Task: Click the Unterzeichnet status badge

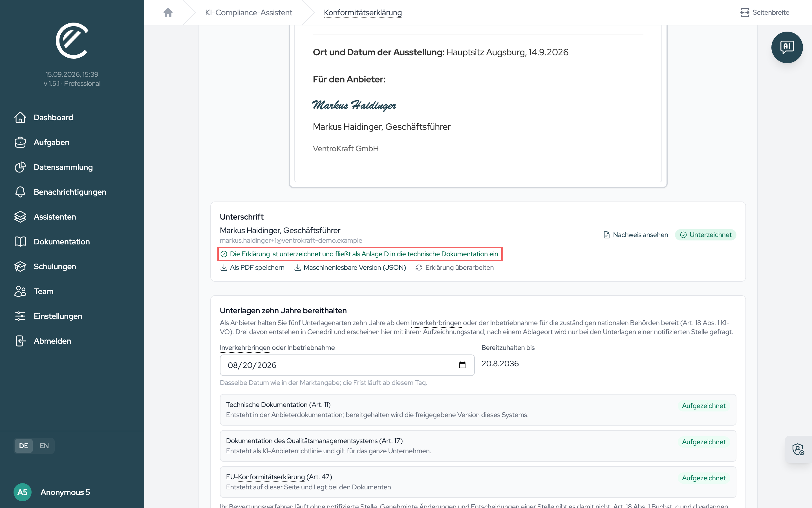Action: click(706, 235)
